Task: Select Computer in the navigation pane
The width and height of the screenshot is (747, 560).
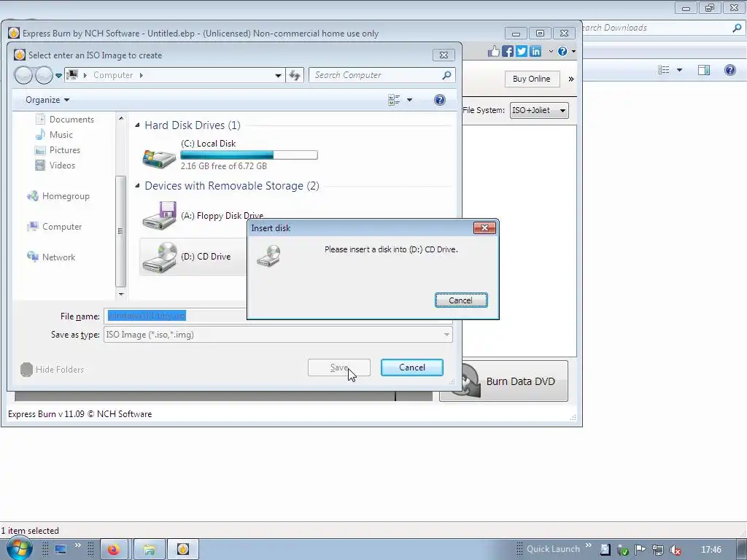Action: [54, 227]
